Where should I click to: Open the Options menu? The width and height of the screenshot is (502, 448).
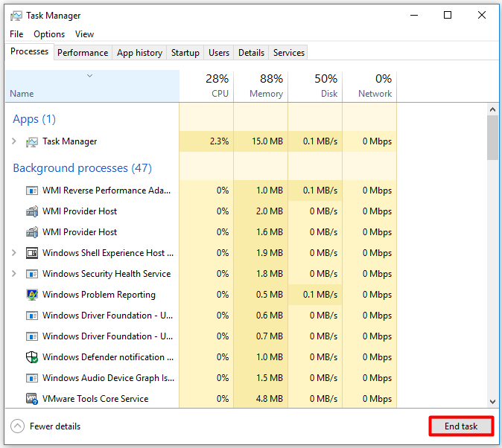[49, 34]
